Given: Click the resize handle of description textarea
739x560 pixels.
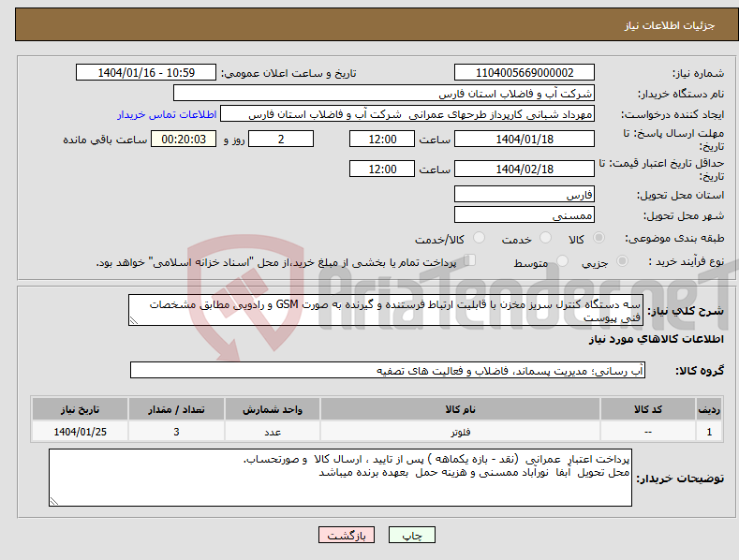Looking at the screenshot, I should (x=134, y=320).
